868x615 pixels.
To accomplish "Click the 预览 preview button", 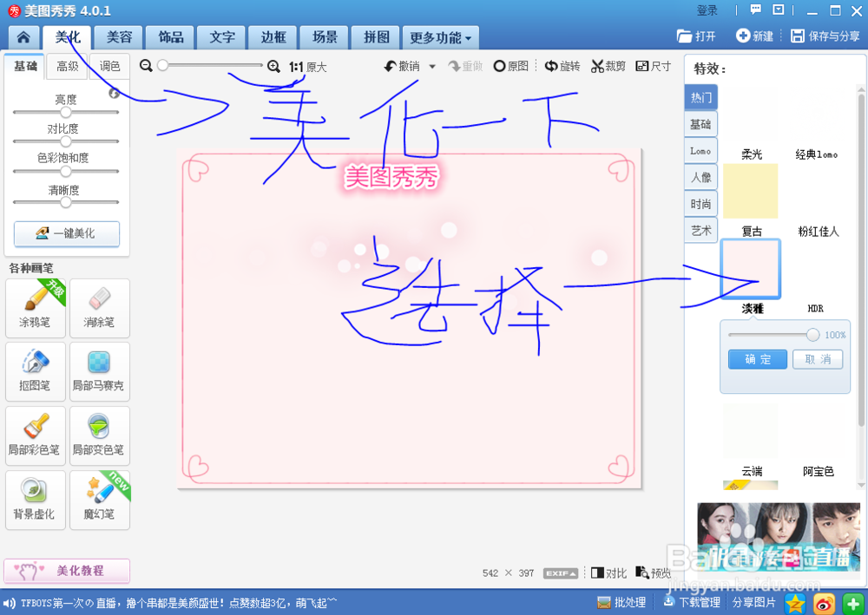I will [653, 573].
